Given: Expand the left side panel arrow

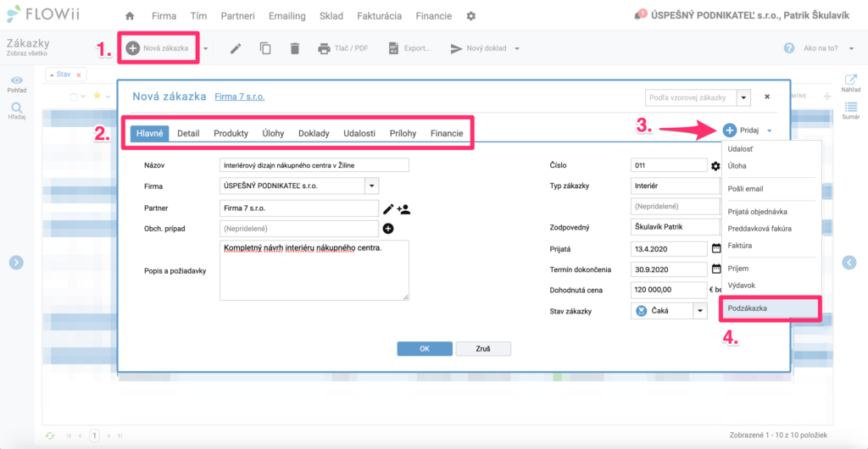Looking at the screenshot, I should pyautogui.click(x=16, y=263).
